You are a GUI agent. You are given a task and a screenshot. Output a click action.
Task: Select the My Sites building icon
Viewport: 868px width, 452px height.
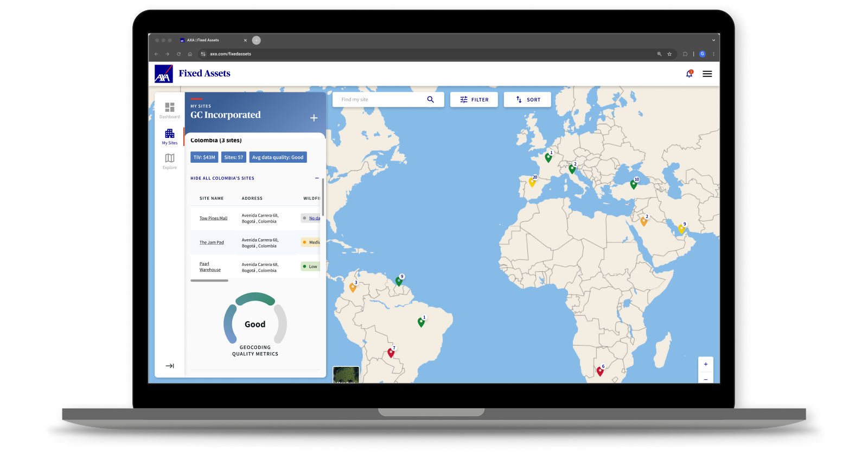click(170, 135)
